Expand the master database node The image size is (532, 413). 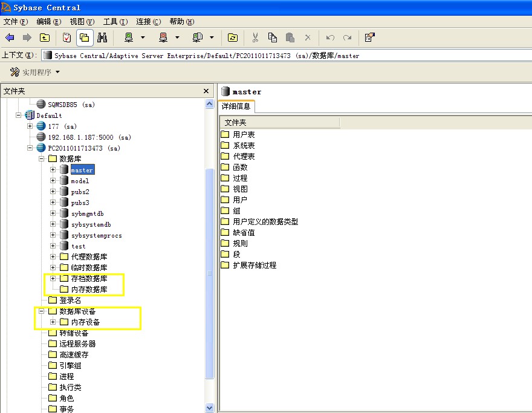(53, 170)
